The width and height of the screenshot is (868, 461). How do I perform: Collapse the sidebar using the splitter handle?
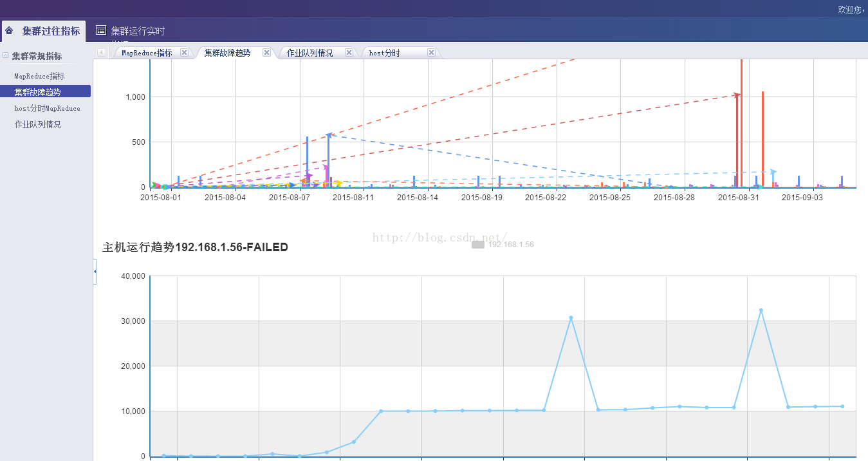[x=95, y=272]
